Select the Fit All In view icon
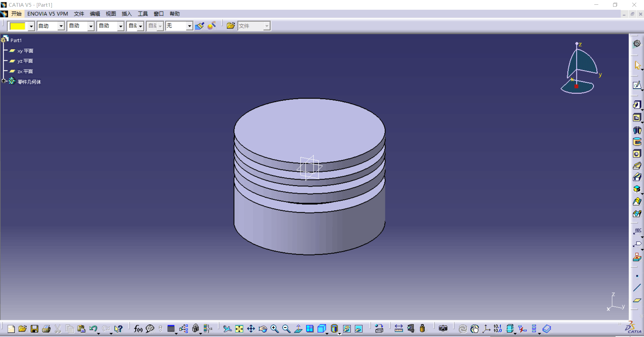This screenshot has width=644, height=337. coord(239,329)
